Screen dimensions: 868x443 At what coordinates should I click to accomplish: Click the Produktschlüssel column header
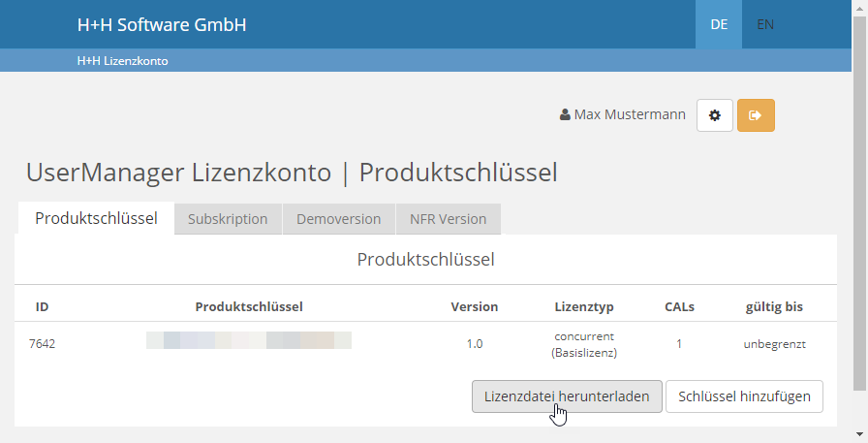pyautogui.click(x=249, y=306)
